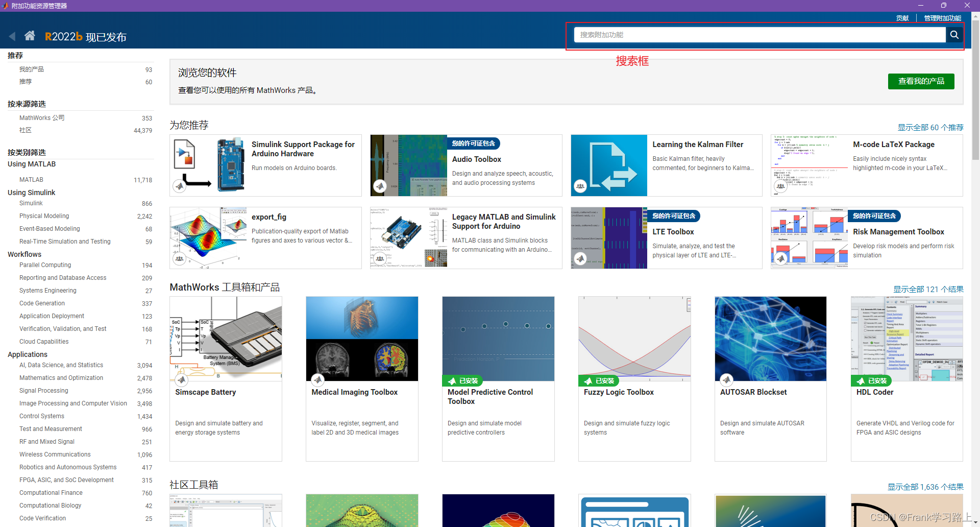Open Risk Management Toolbox title
The height and width of the screenshot is (527, 980).
pos(898,232)
